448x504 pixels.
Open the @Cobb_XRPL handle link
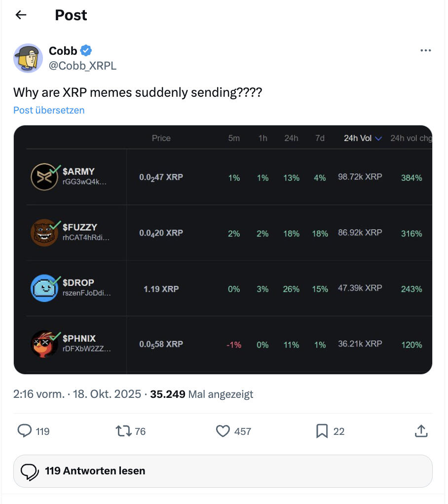82,66
